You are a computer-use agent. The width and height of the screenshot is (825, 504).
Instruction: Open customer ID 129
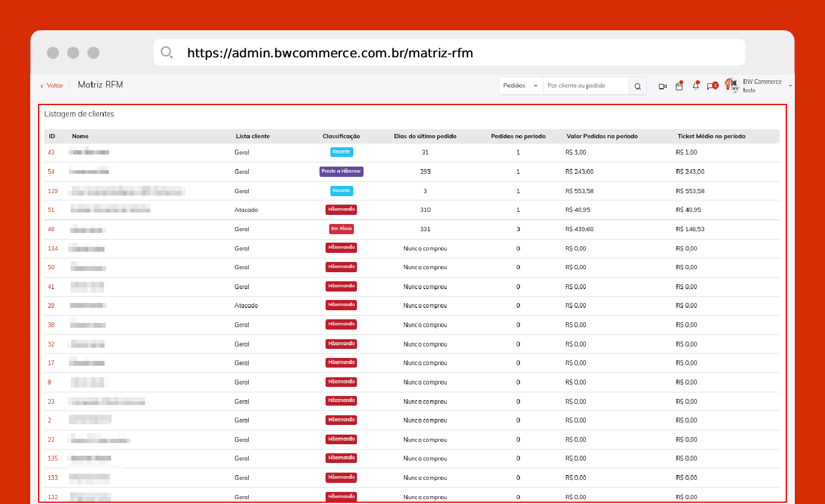(x=53, y=191)
